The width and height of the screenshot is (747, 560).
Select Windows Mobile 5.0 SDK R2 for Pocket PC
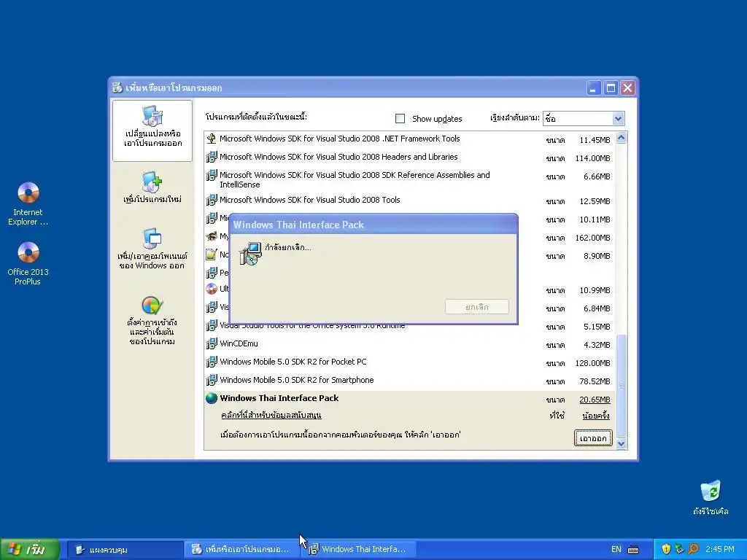[x=409, y=362]
